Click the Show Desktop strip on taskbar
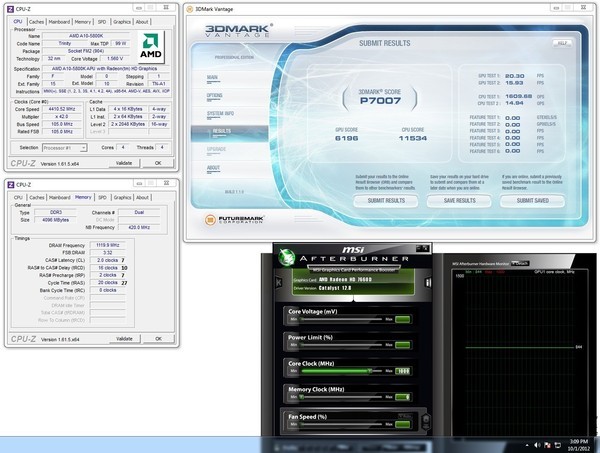 [x=597, y=445]
